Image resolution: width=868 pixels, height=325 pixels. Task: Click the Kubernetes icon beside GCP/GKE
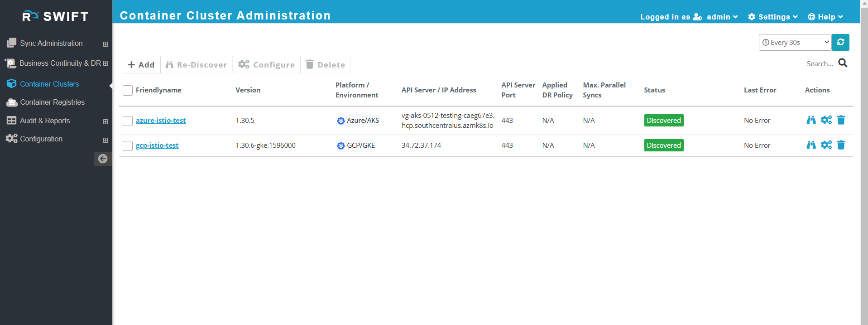[341, 146]
